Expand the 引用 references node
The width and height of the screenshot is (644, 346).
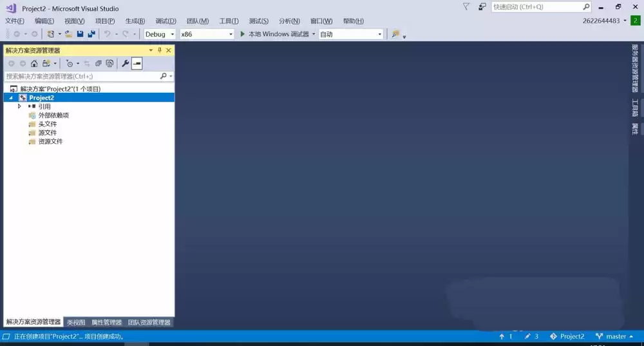(x=19, y=106)
